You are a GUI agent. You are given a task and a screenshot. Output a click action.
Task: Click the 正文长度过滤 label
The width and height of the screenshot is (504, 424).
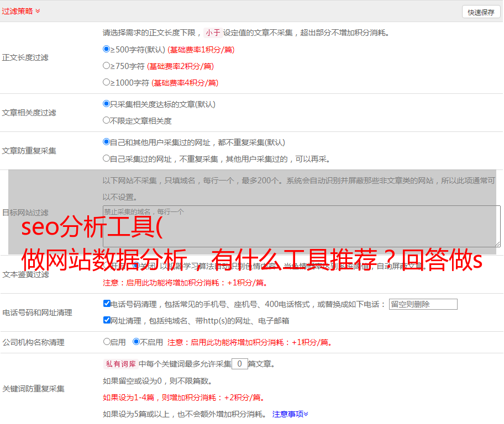(25, 57)
